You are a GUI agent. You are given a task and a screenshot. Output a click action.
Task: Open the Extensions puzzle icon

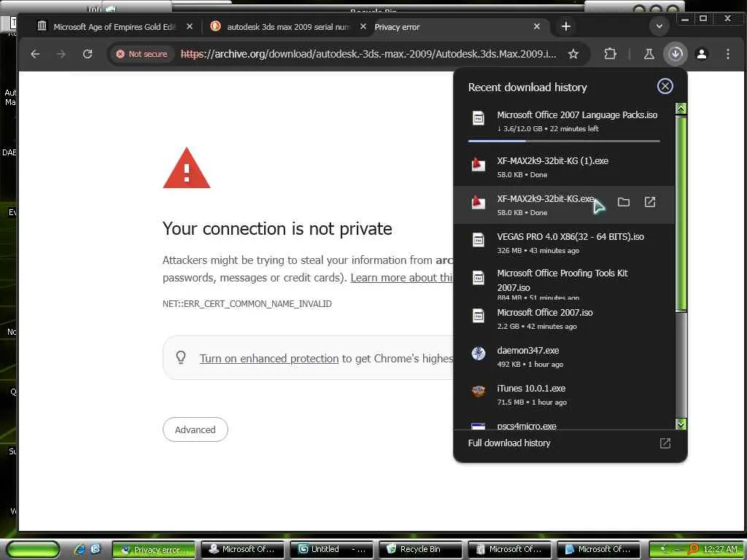tap(610, 54)
